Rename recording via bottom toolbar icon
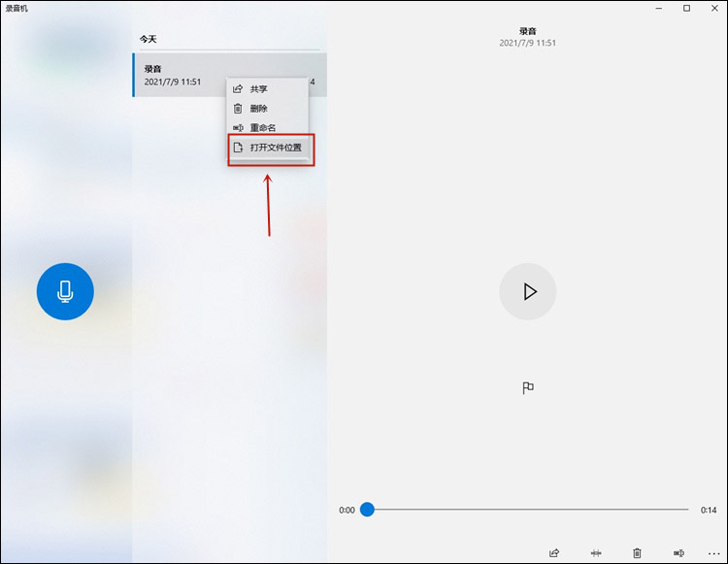728x564 pixels. tap(678, 553)
